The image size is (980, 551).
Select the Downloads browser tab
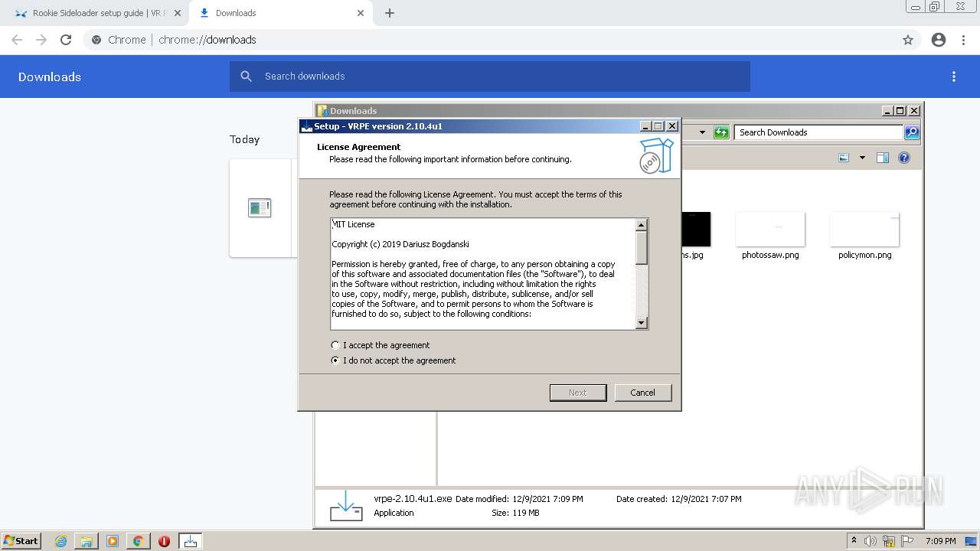click(281, 13)
